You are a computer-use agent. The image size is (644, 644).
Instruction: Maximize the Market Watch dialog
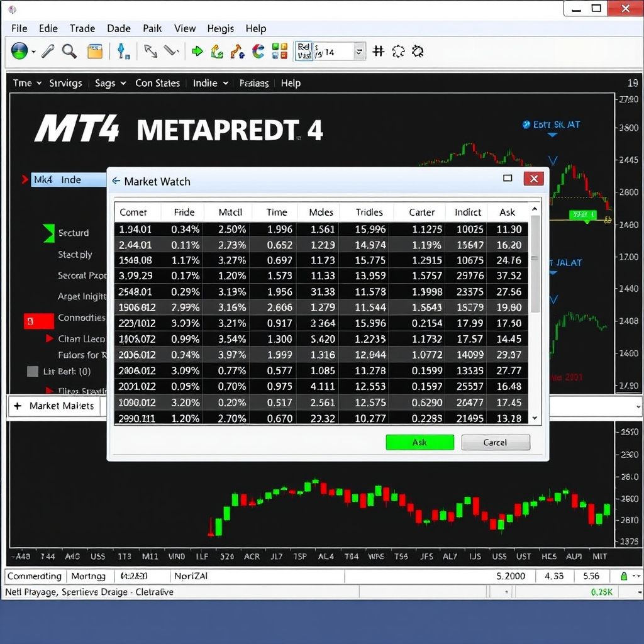click(508, 178)
